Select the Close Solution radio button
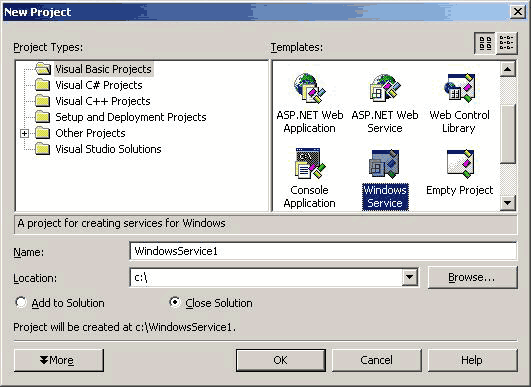531x387 pixels. pos(174,302)
